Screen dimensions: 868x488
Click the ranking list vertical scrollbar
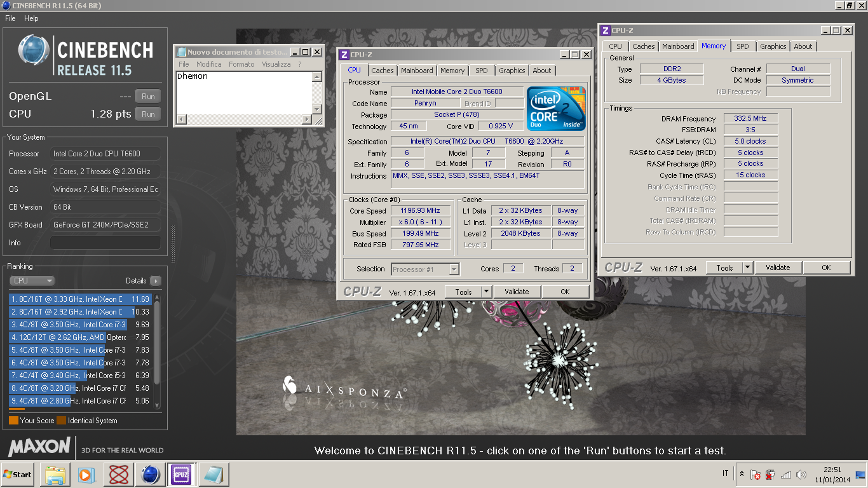click(x=157, y=350)
